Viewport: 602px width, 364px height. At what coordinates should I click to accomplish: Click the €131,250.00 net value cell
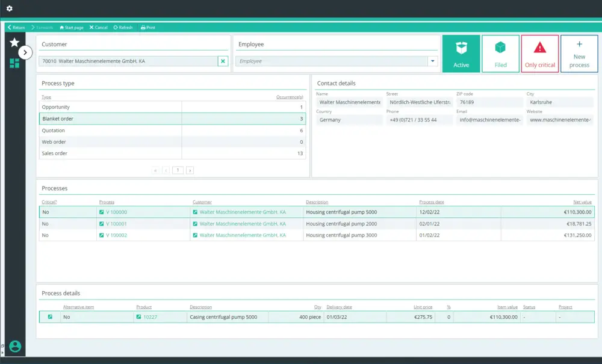pos(577,235)
